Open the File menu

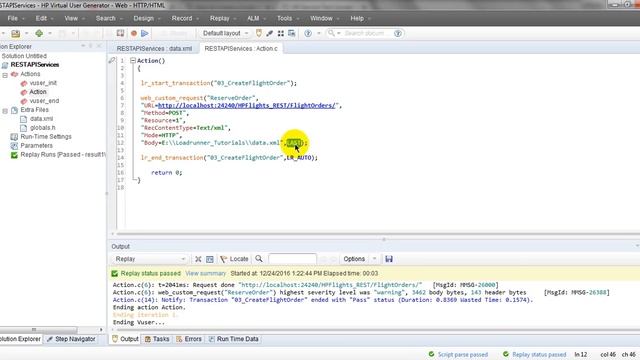(13, 18)
